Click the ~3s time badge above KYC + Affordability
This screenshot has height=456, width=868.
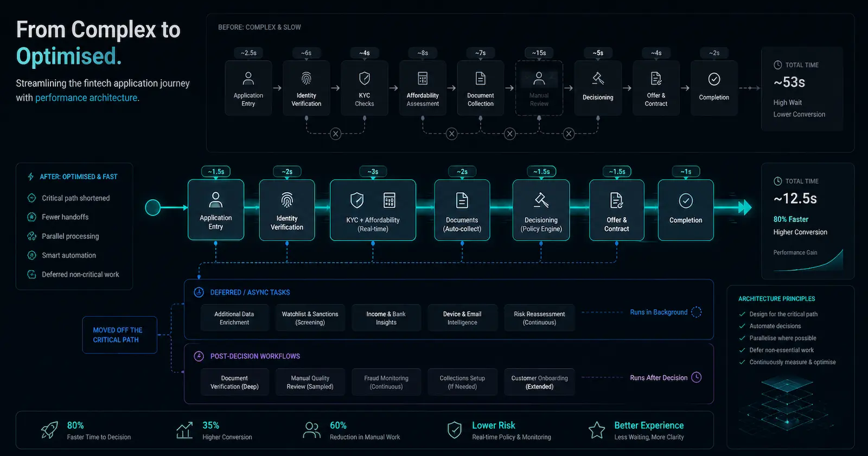coord(373,172)
